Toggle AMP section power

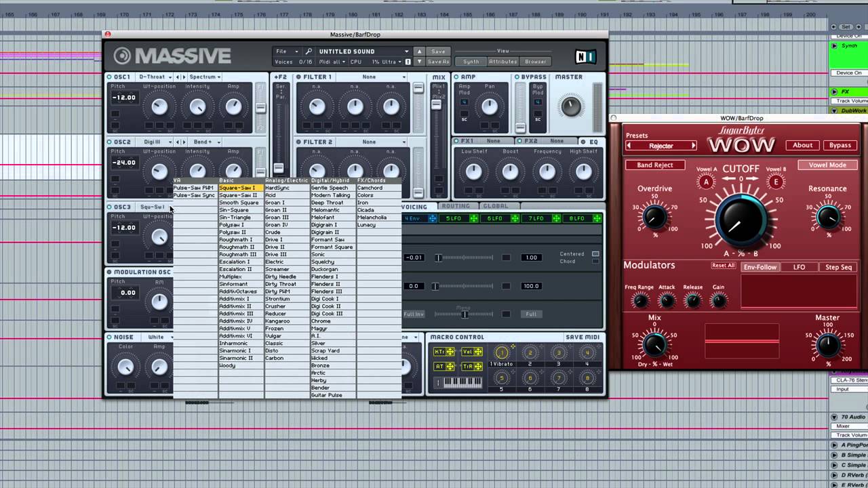tap(457, 77)
